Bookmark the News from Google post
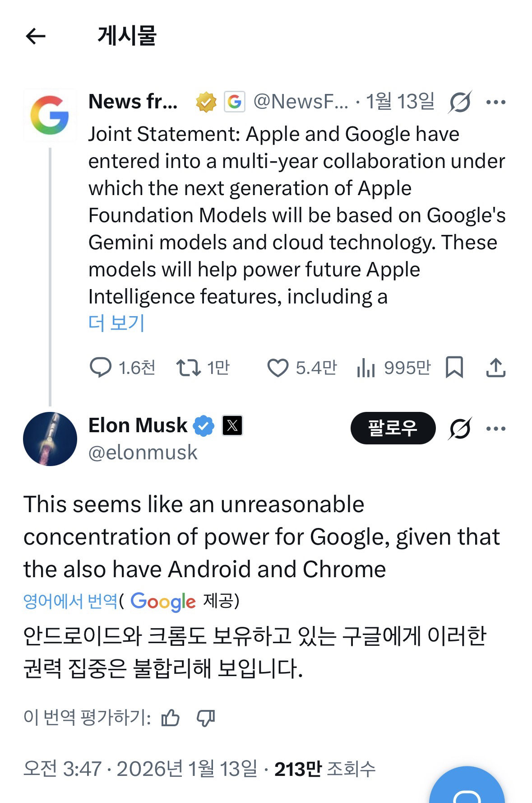 tap(454, 367)
